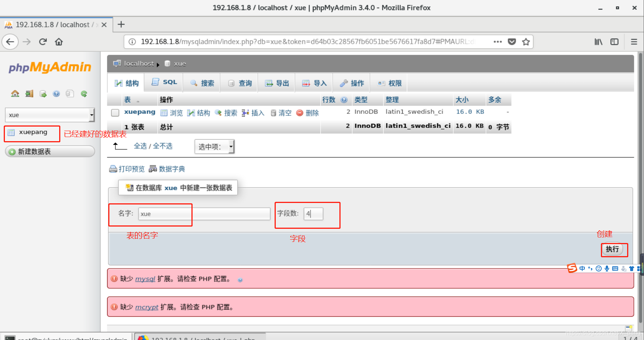The image size is (644, 340).
Task: Expand the xue database dropdown in sidebar
Action: (x=91, y=115)
